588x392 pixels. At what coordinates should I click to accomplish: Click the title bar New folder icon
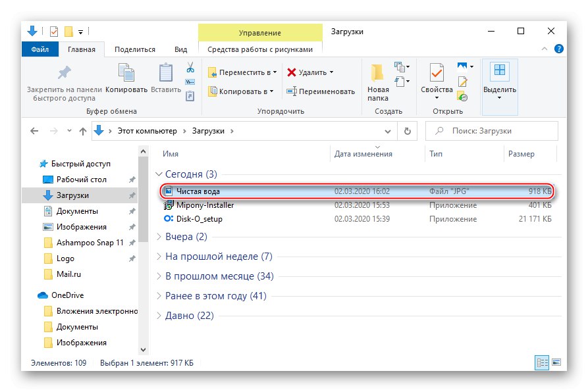[68, 32]
